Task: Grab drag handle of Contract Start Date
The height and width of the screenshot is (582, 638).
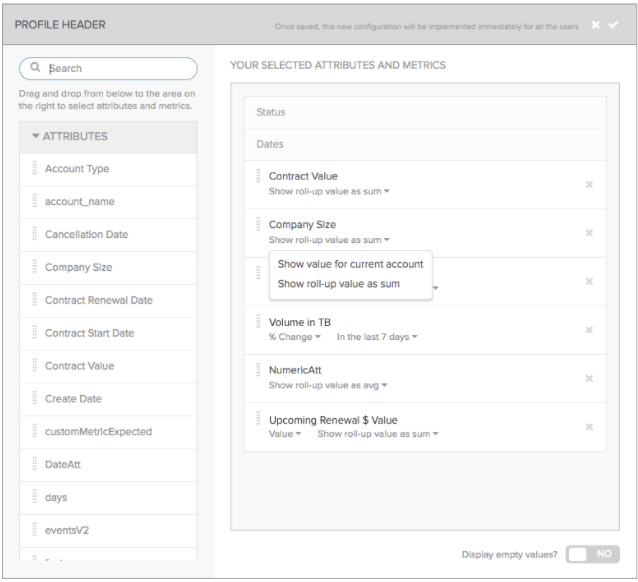Action: 35,333
